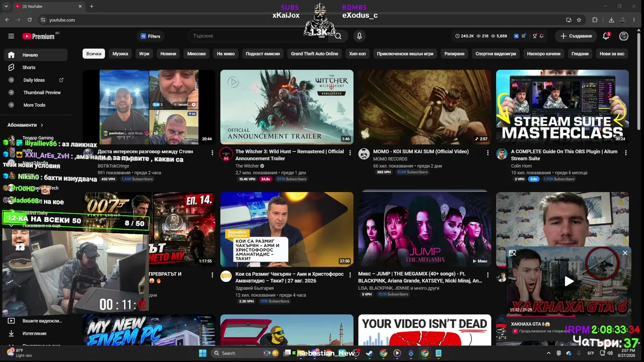The image size is (644, 362).
Task: Open the vidIQ extension icon in the header
Action: tap(516, 36)
